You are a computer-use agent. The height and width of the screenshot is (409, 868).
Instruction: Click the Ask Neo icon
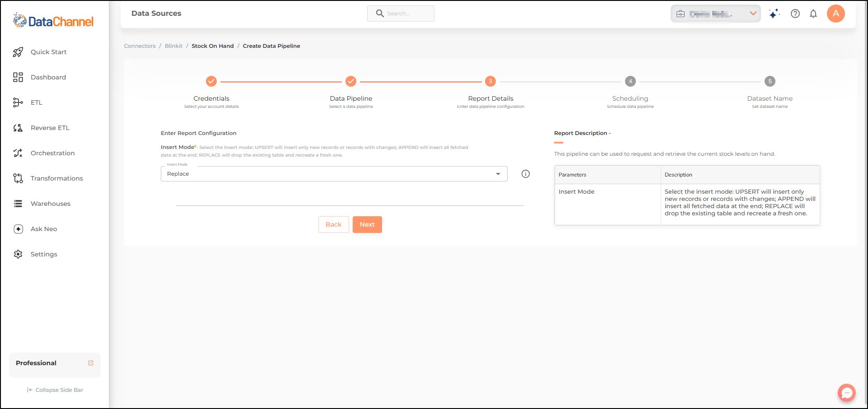(18, 229)
